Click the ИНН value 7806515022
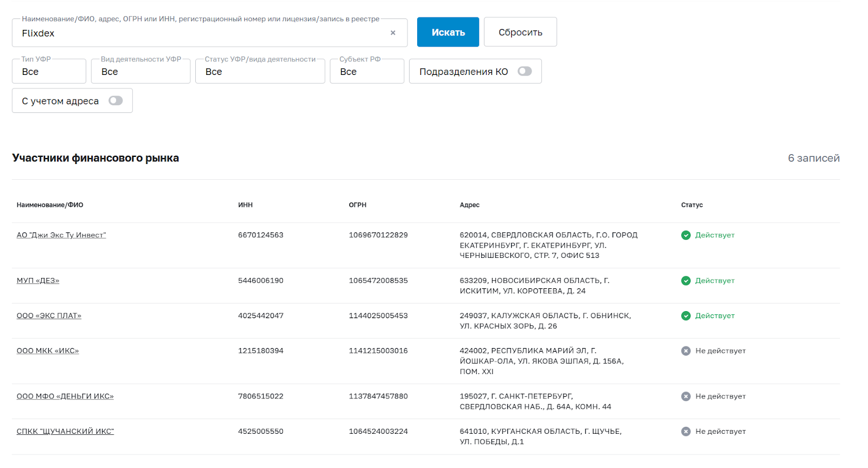 261,396
